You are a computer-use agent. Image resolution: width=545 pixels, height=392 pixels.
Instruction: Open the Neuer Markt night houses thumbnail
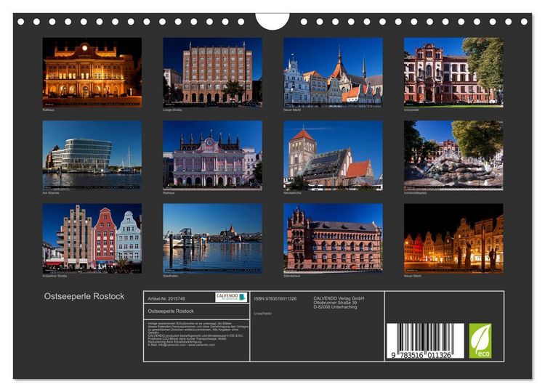[x=453, y=238]
